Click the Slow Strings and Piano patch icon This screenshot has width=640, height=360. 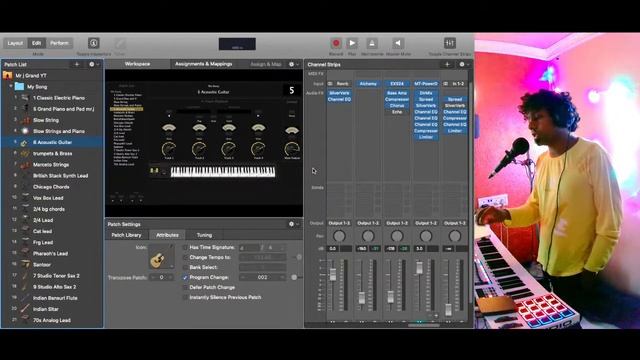[25, 131]
